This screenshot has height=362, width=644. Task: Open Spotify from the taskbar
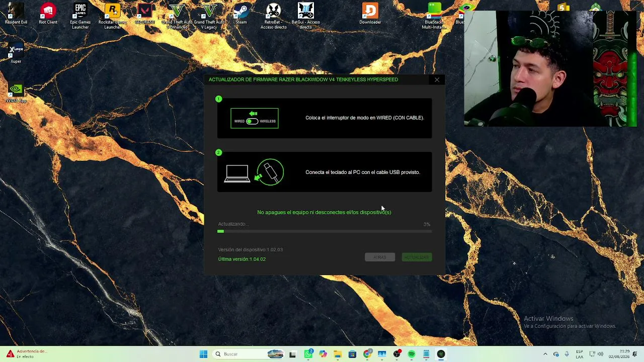click(412, 354)
